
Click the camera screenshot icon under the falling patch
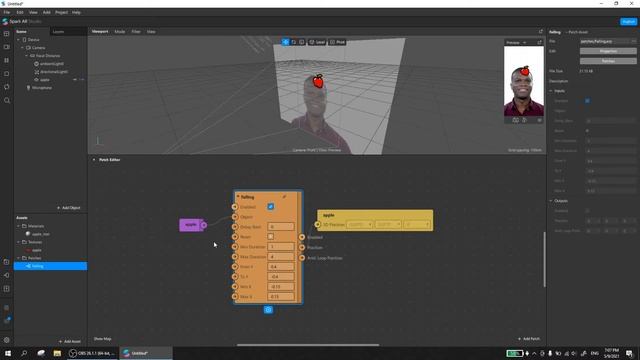(x=268, y=310)
